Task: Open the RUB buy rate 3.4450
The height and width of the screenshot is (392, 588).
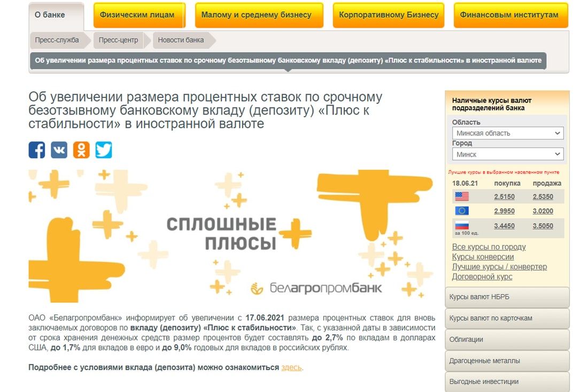Action: [x=504, y=226]
